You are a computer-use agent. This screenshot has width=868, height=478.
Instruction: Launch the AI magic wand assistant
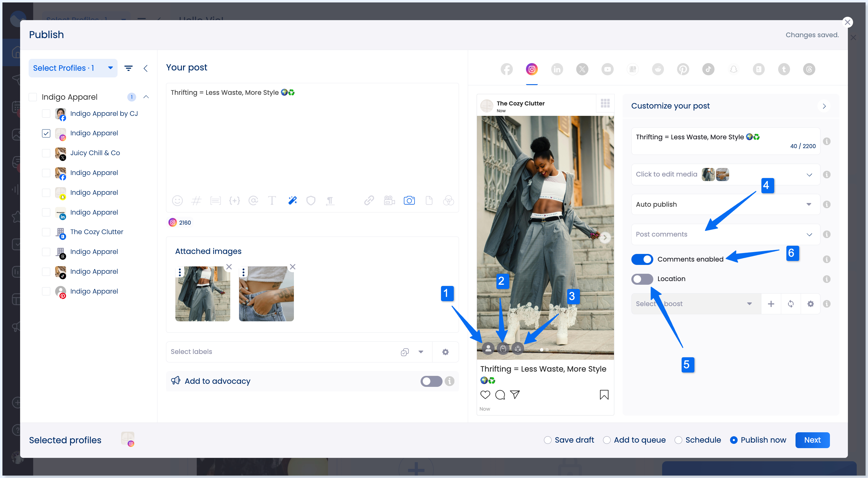tap(292, 200)
